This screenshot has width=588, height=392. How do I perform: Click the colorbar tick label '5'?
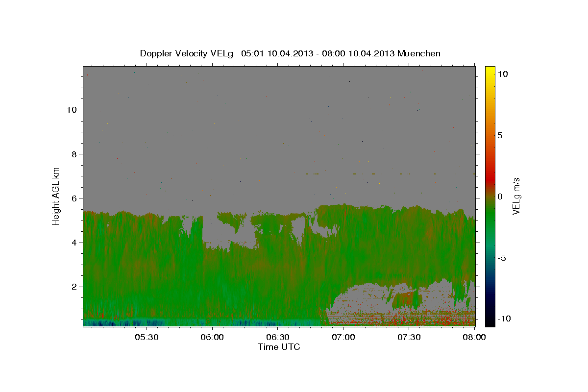tap(500, 135)
